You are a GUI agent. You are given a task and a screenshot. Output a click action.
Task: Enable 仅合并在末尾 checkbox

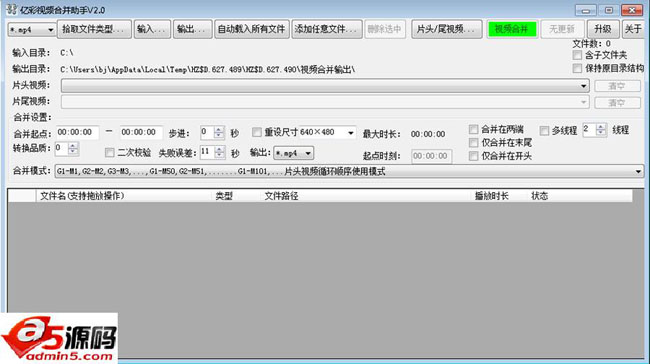(473, 143)
